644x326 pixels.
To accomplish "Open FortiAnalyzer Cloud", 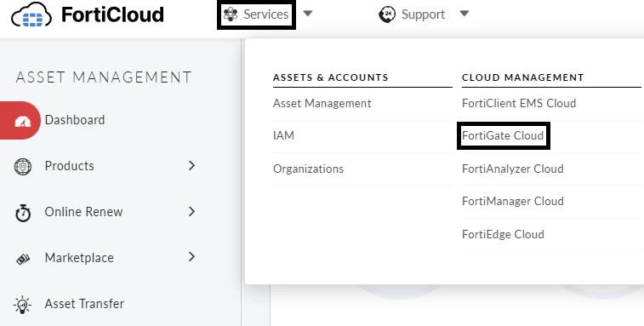I will [513, 169].
